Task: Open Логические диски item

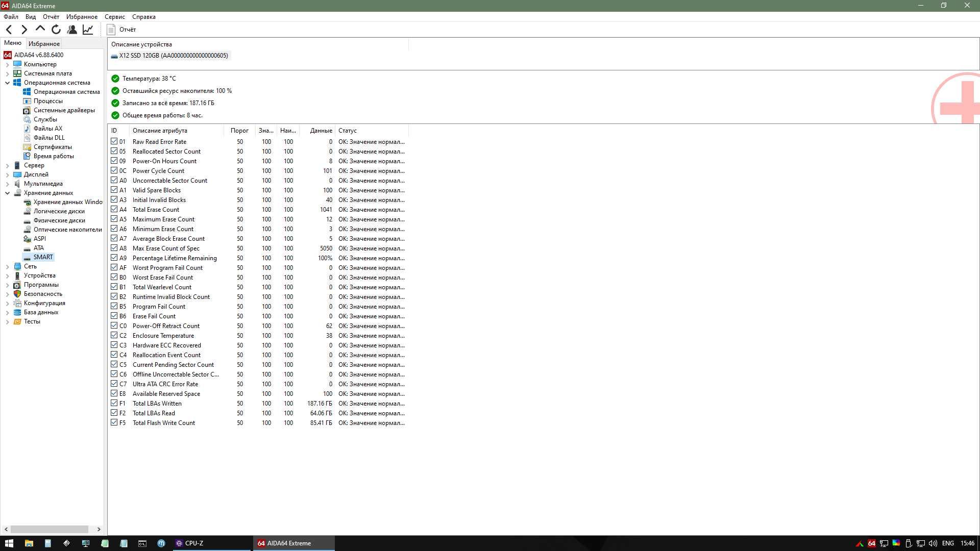Action: point(59,211)
